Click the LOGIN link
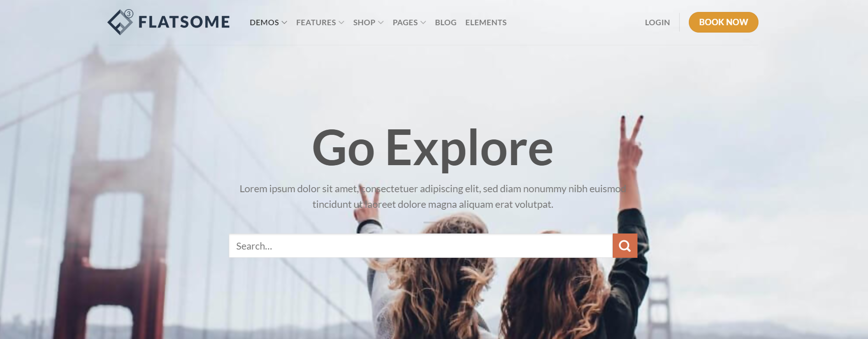Viewport: 868px width, 339px height. click(657, 22)
